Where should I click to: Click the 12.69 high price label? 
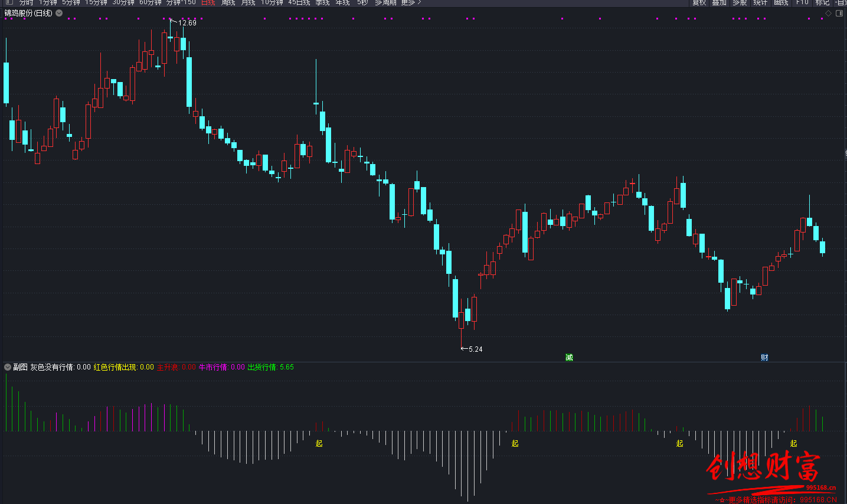tap(187, 23)
